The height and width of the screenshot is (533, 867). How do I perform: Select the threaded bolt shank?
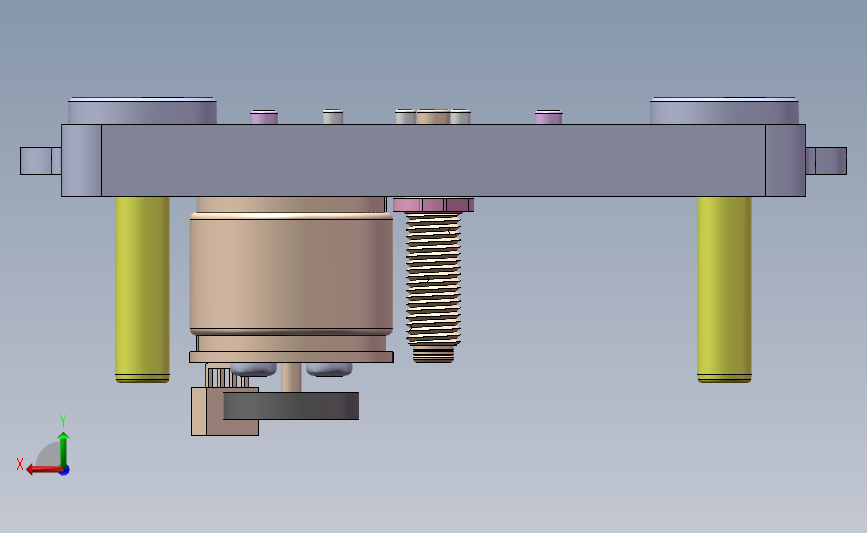pos(434,279)
